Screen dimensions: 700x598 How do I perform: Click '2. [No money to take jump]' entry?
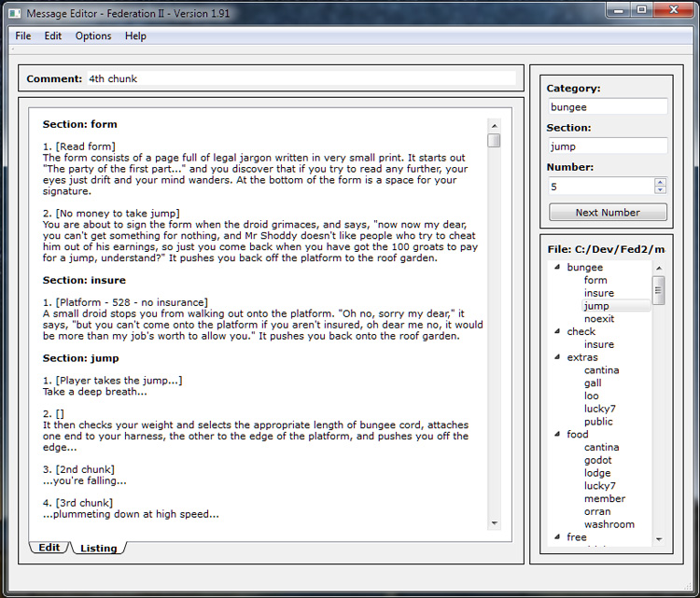[x=111, y=214]
